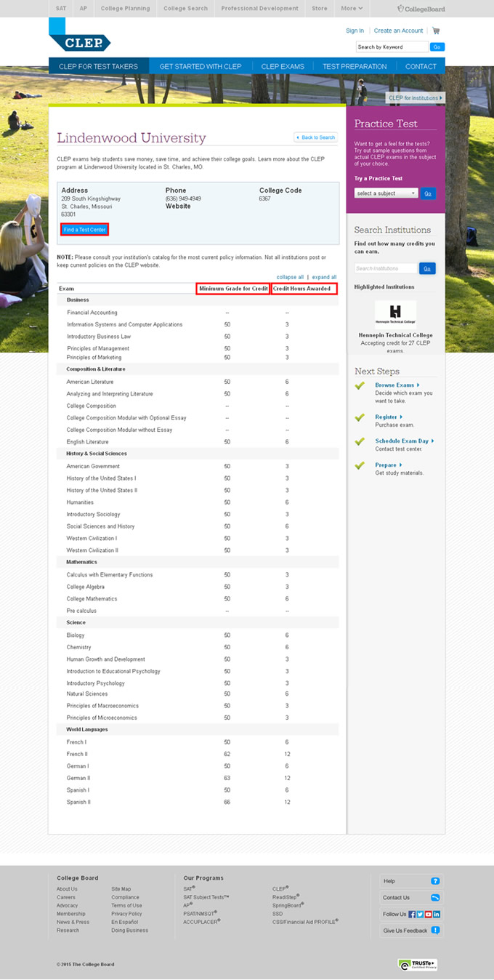The width and height of the screenshot is (494, 980).
Task: Open Privacy Policy footer link
Action: (x=126, y=914)
